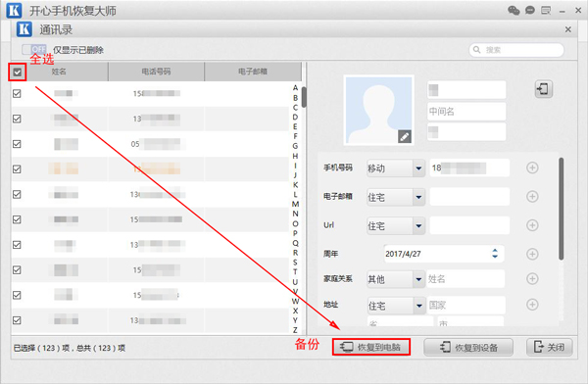Uncheck the sixth contact row checkbox
The width and height of the screenshot is (588, 384).
pos(17,219)
